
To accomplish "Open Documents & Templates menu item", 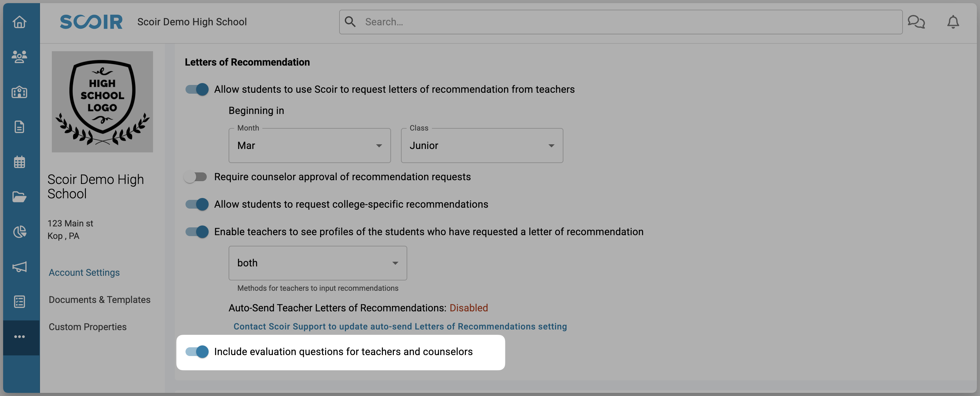I will coord(100,300).
